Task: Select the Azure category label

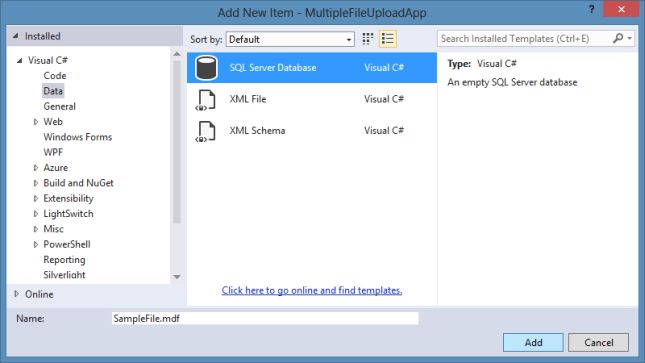Action: [x=56, y=168]
